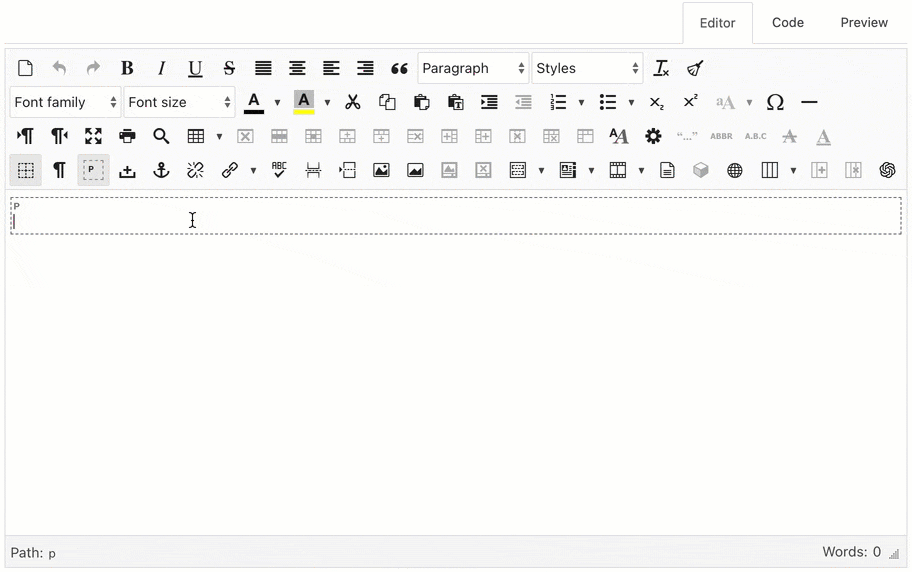The width and height of the screenshot is (912, 572).
Task: Open Find and replace magnifier
Action: 161,136
